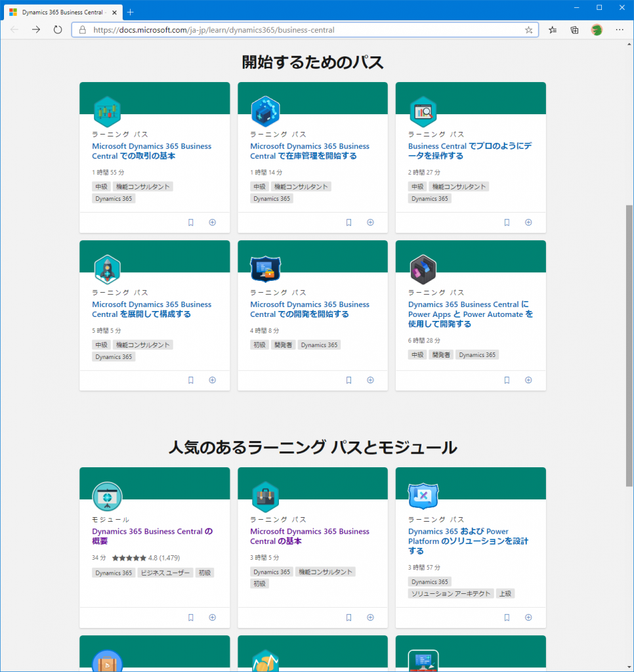Screen dimensions: 634x672
Task: Open Dynamics 365 Business Central の概要 link
Action: (152, 536)
